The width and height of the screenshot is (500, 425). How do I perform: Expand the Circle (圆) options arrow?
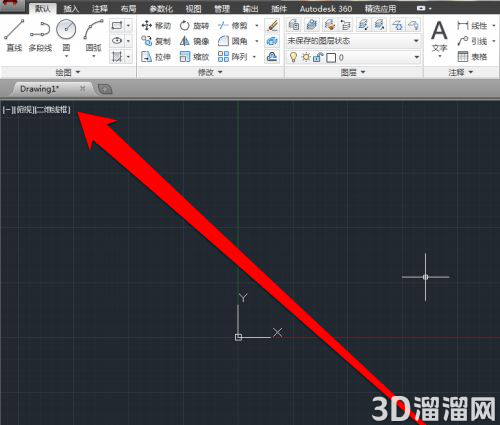point(66,56)
